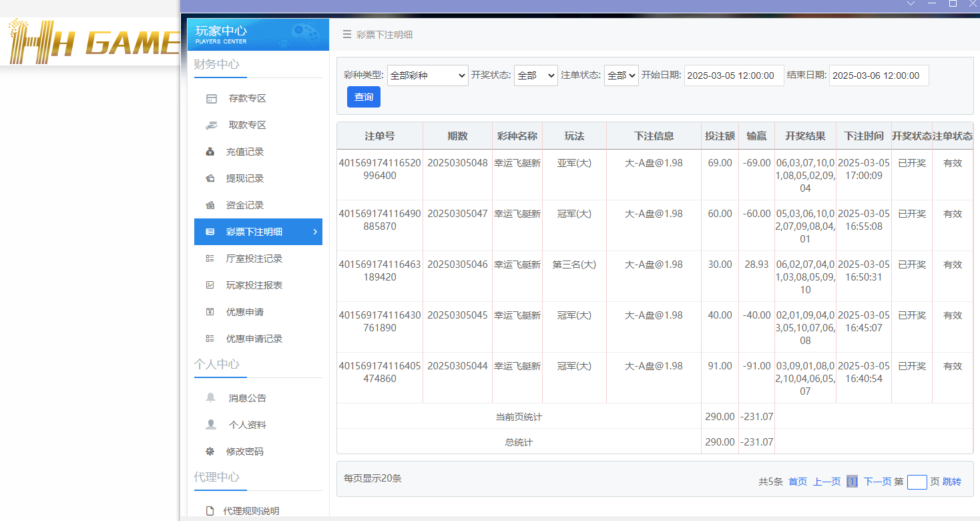Screen dimensions: 980x521
Task: Open the 注单状态 bet status dropdown
Action: click(621, 75)
